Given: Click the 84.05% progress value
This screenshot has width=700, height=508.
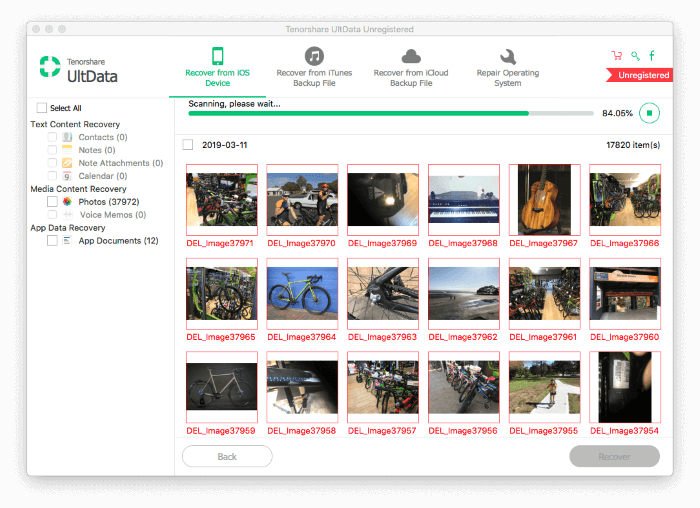Looking at the screenshot, I should coord(617,113).
